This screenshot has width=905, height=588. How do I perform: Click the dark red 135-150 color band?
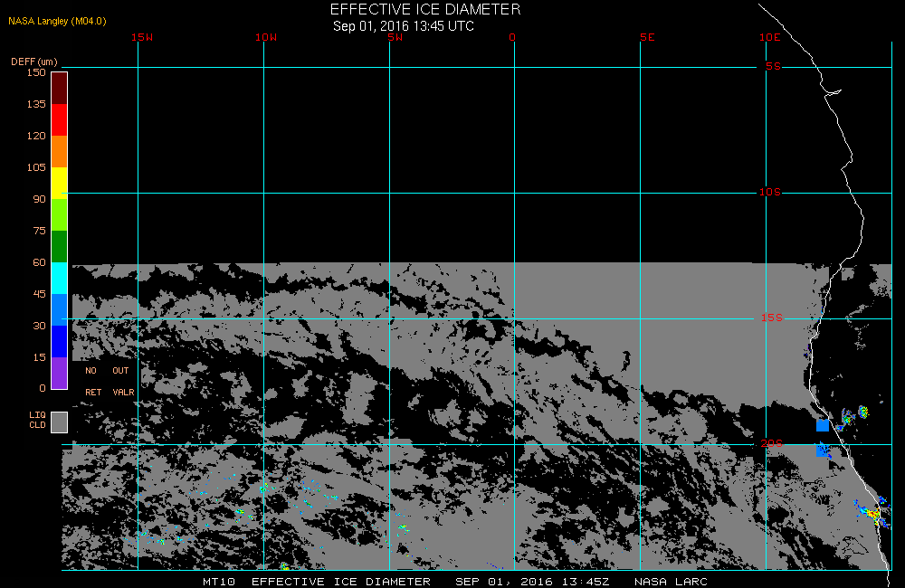coord(60,89)
